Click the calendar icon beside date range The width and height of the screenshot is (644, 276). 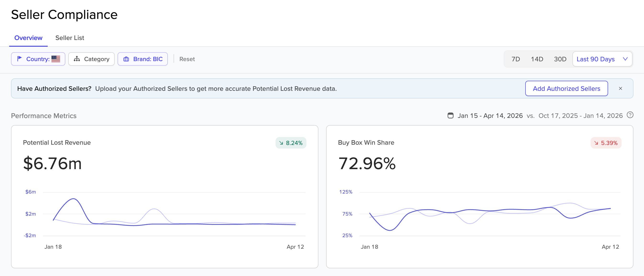point(450,116)
